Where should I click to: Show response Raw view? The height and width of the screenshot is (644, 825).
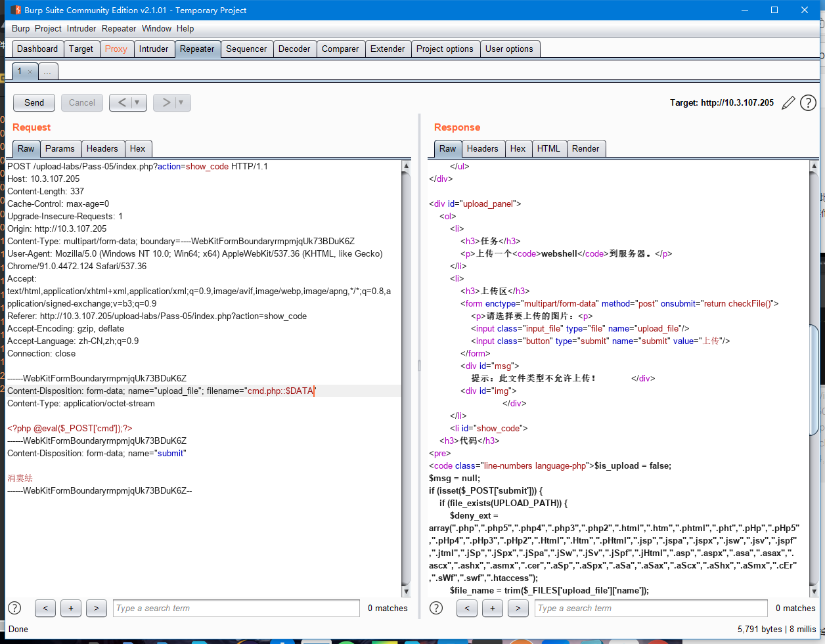click(448, 148)
